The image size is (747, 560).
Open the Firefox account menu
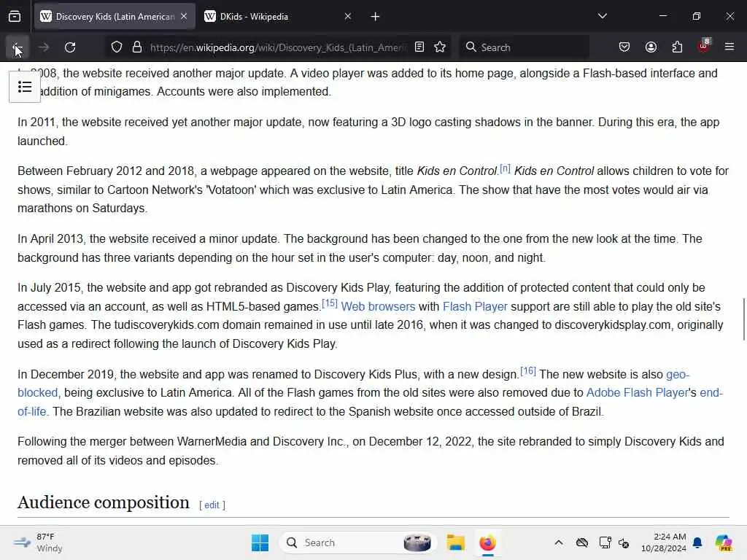(651, 47)
